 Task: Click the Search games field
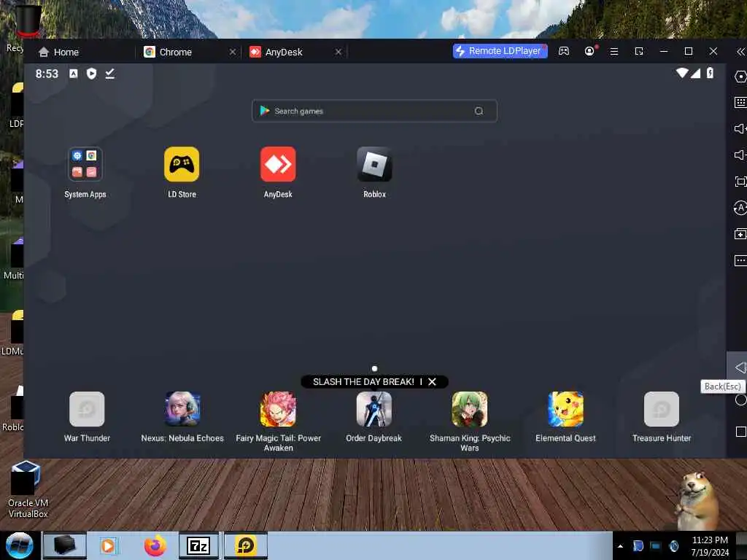pos(374,111)
